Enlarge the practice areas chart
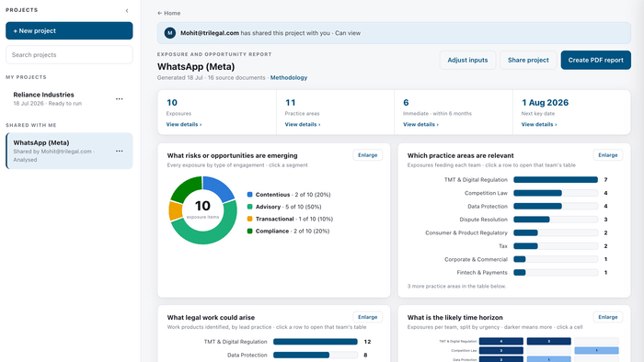 (x=608, y=155)
